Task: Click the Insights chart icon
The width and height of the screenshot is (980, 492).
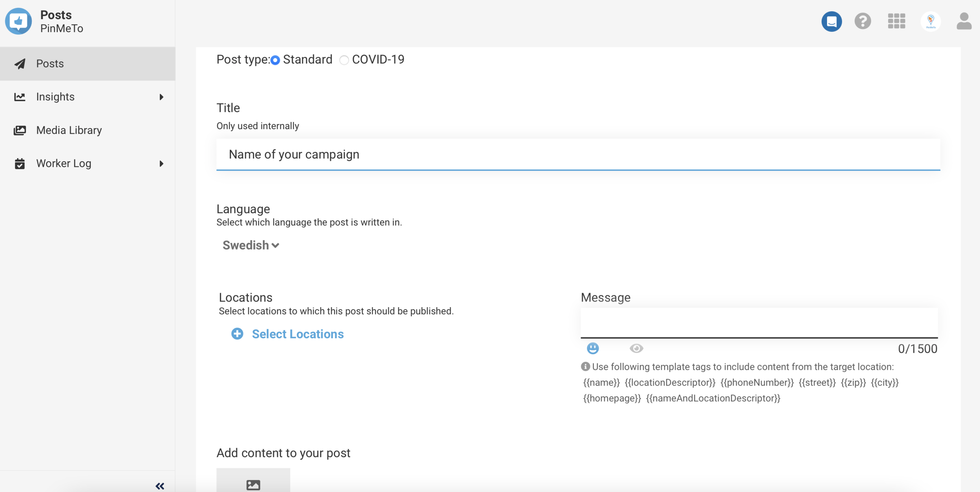Action: coord(20,97)
